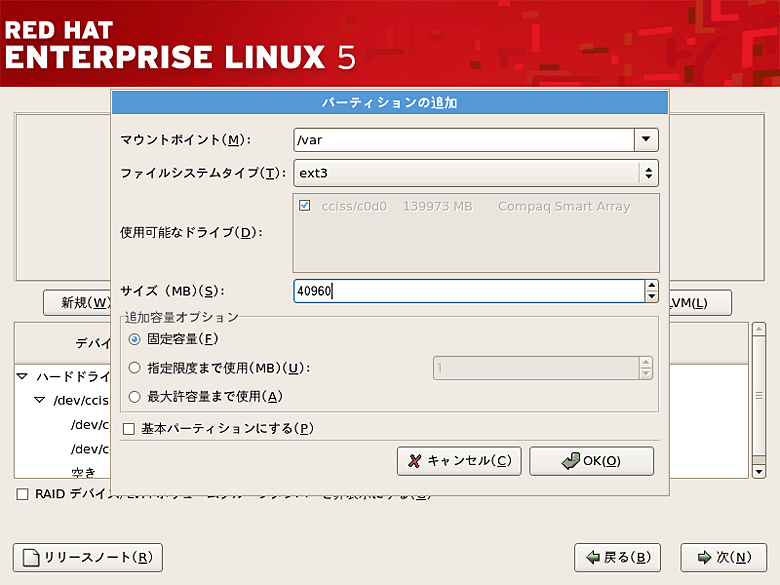Click the green enter icon on OK button
Image resolution: width=780 pixels, height=585 pixels.
(571, 461)
